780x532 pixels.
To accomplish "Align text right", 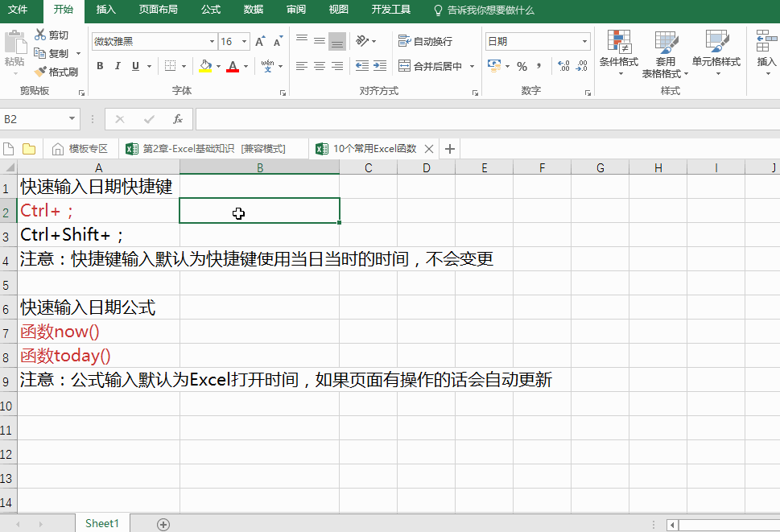I will pyautogui.click(x=337, y=66).
